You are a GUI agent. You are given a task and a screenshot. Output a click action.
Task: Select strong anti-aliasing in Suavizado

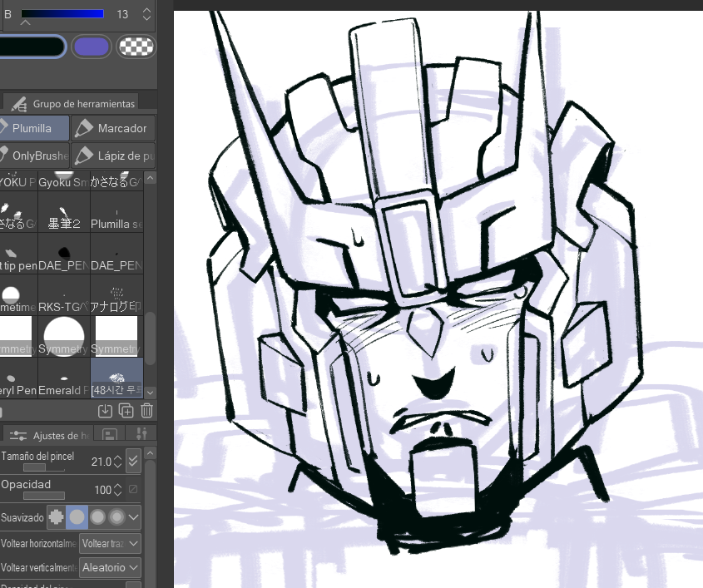click(x=116, y=517)
